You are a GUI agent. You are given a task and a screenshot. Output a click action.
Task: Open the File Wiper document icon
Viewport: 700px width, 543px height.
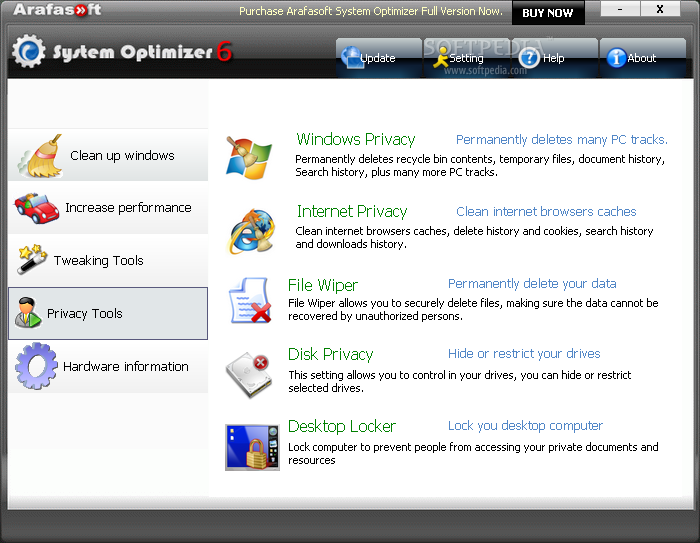pos(250,300)
